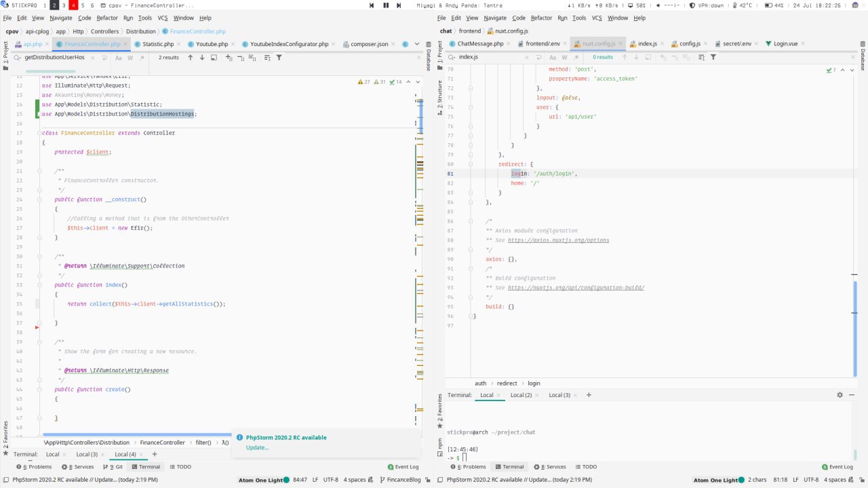
Task: Toggle new-line multiline input in left find bar
Action: click(x=104, y=57)
